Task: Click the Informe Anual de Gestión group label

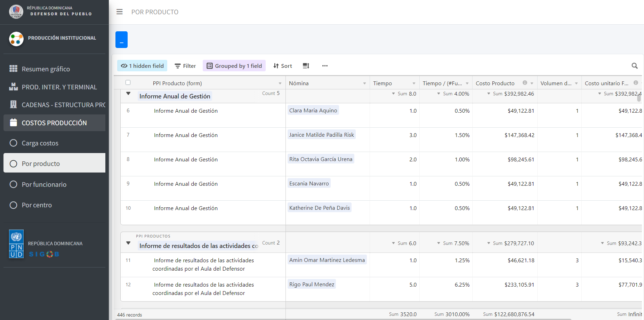Action: (x=175, y=96)
